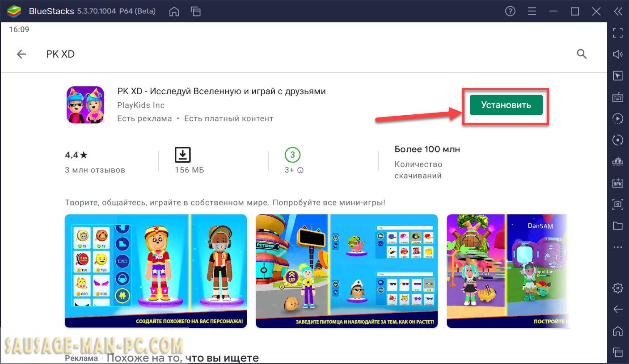This screenshot has height=364, width=629.
Task: Show more sidebar tools via three dots
Action: pos(618,247)
